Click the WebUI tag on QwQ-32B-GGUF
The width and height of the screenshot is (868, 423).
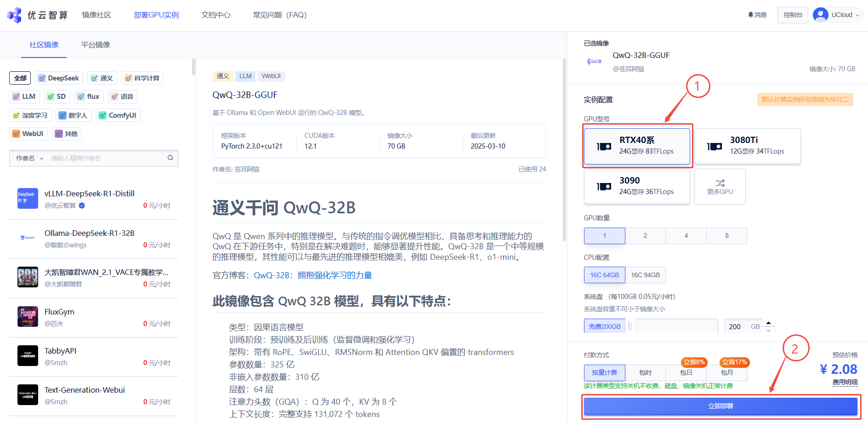(x=271, y=76)
